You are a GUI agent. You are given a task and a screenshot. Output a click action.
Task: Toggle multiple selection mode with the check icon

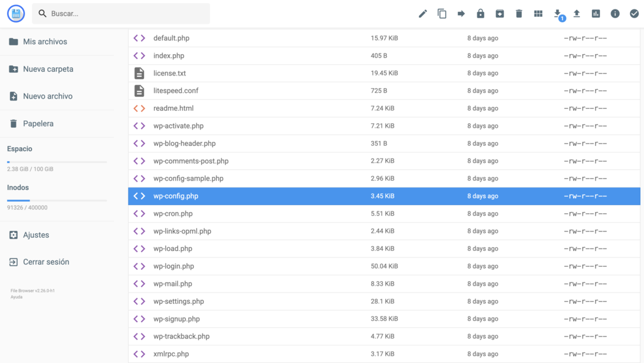[x=634, y=13]
